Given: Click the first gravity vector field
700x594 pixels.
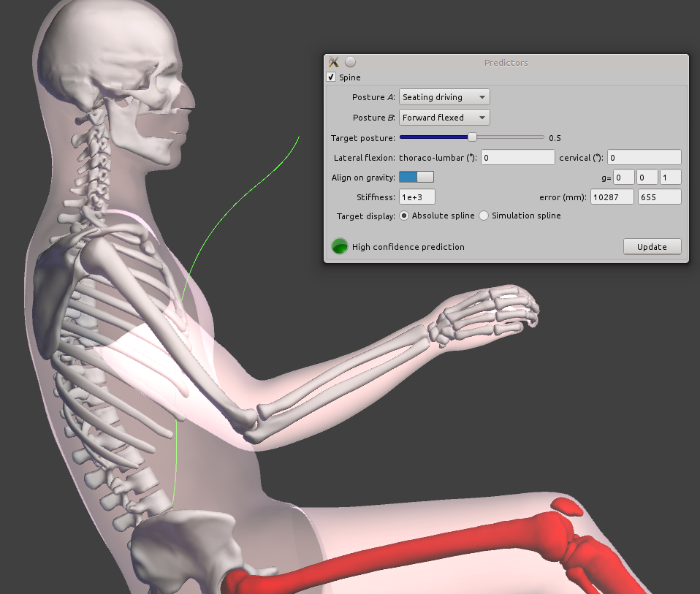Looking at the screenshot, I should [x=624, y=177].
